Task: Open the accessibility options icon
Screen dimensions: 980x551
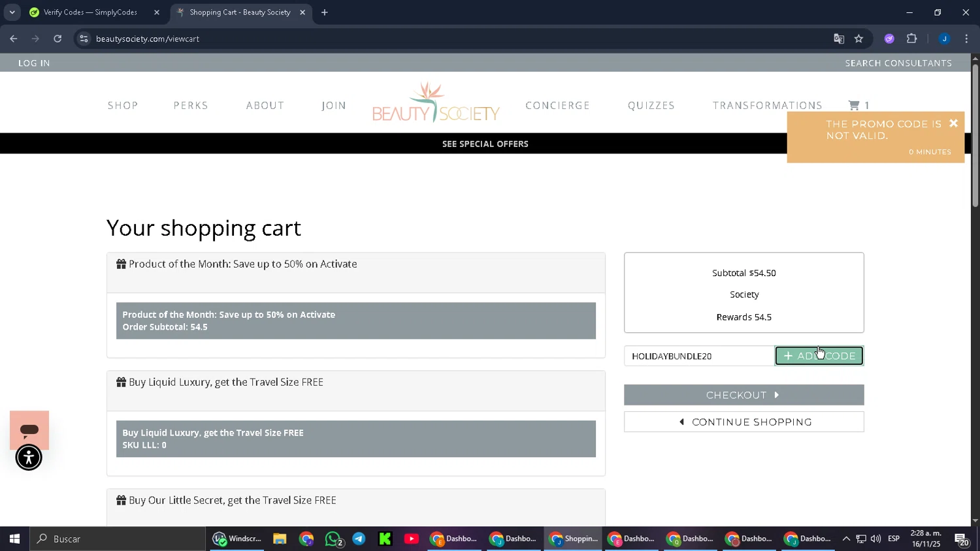Action: [29, 458]
